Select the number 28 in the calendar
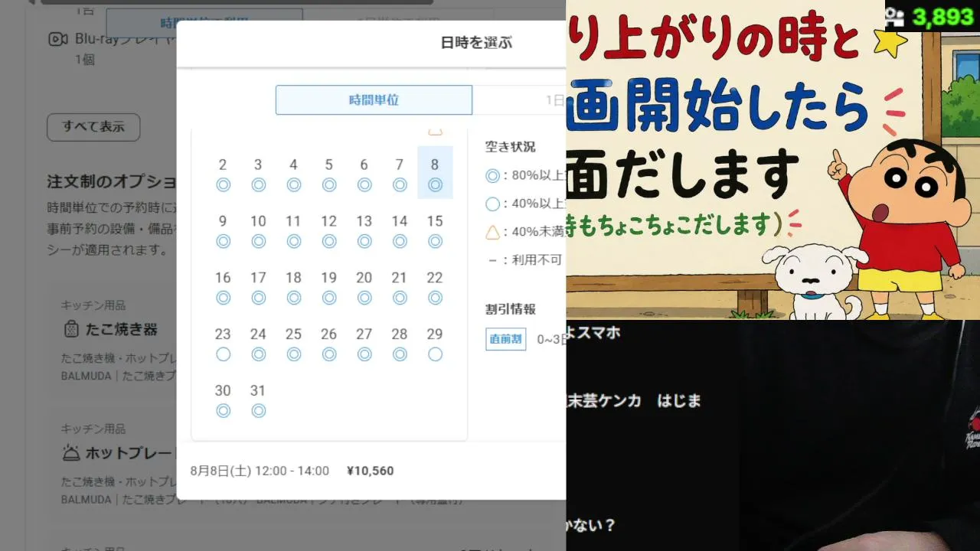 pos(400,334)
